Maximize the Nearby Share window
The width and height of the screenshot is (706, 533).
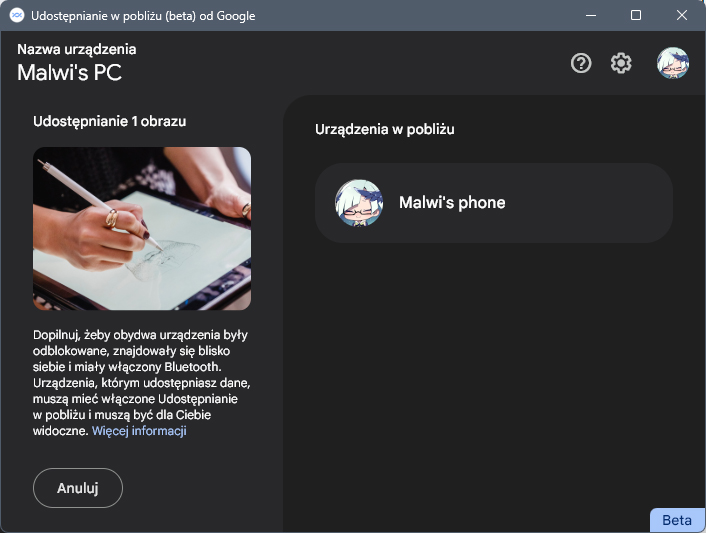pos(636,15)
